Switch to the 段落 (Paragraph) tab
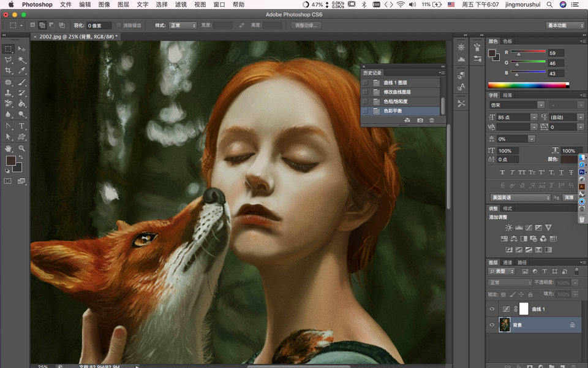 coord(507,96)
